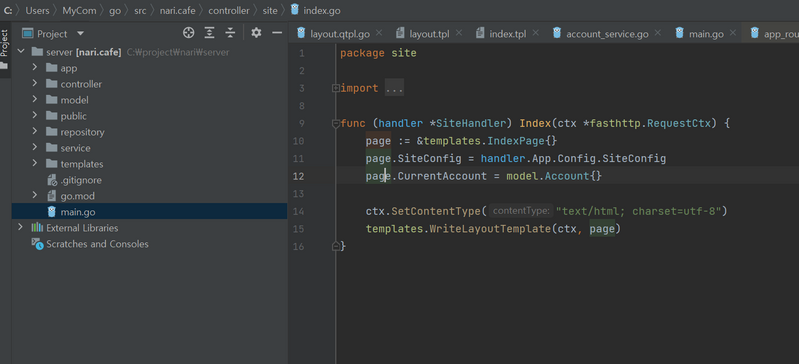Switch to layout.tpl editor tab
The image size is (800, 364).
pyautogui.click(x=429, y=34)
